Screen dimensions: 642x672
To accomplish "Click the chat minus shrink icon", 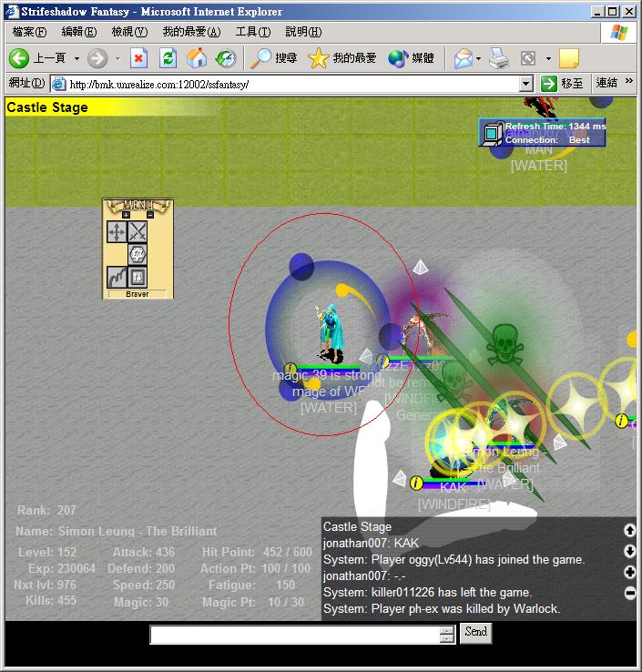I will (629, 593).
